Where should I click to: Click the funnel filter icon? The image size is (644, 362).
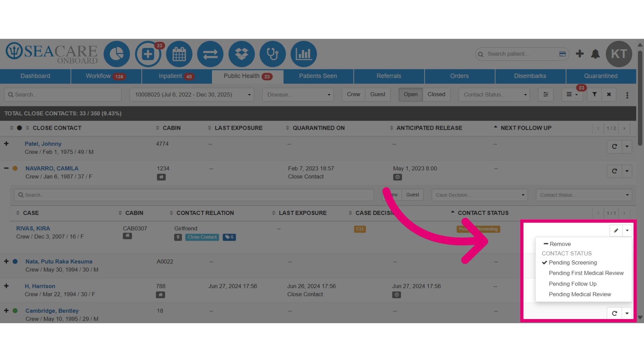click(594, 95)
